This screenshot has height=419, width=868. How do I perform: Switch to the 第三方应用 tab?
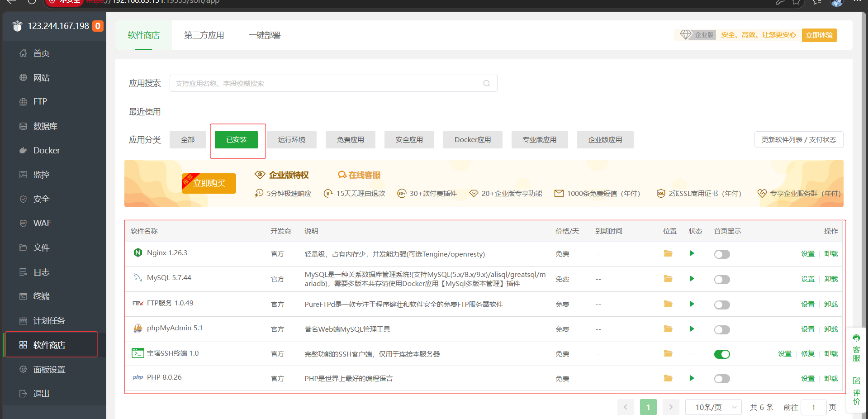click(204, 35)
